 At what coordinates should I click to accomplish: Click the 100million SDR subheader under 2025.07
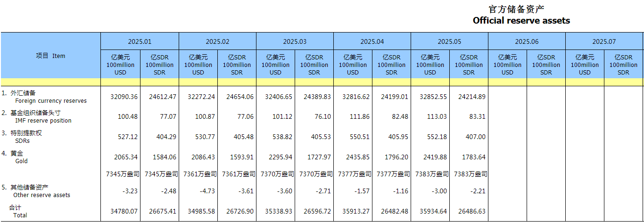(623, 65)
